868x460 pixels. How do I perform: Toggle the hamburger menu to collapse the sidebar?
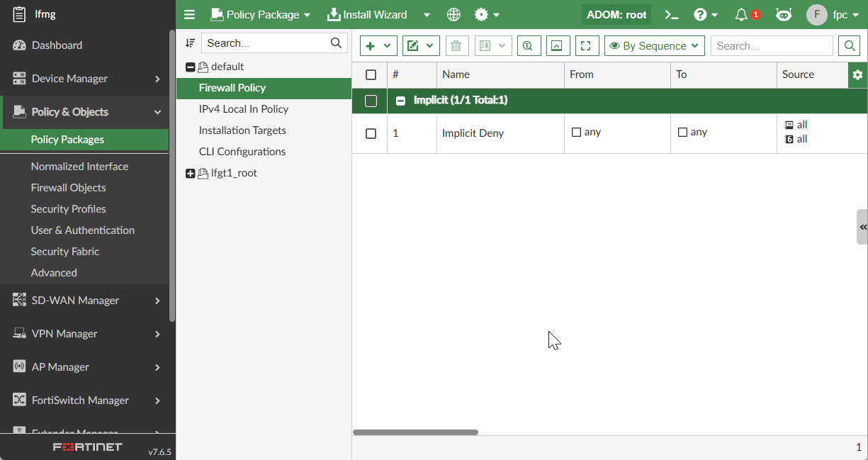point(189,14)
